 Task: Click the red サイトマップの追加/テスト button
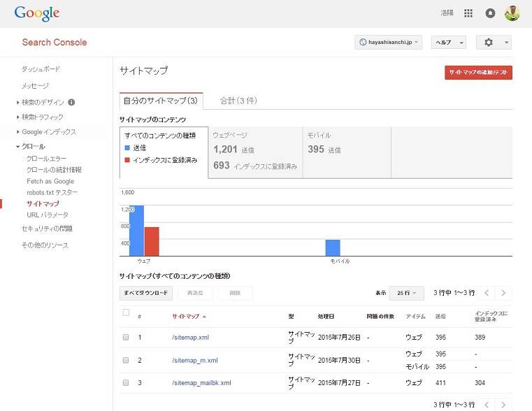(478, 73)
